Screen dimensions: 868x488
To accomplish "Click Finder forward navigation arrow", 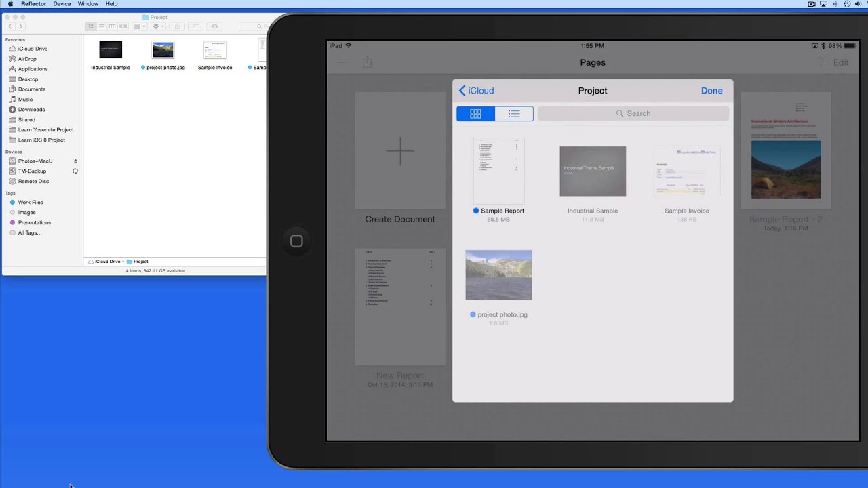I will (21, 26).
